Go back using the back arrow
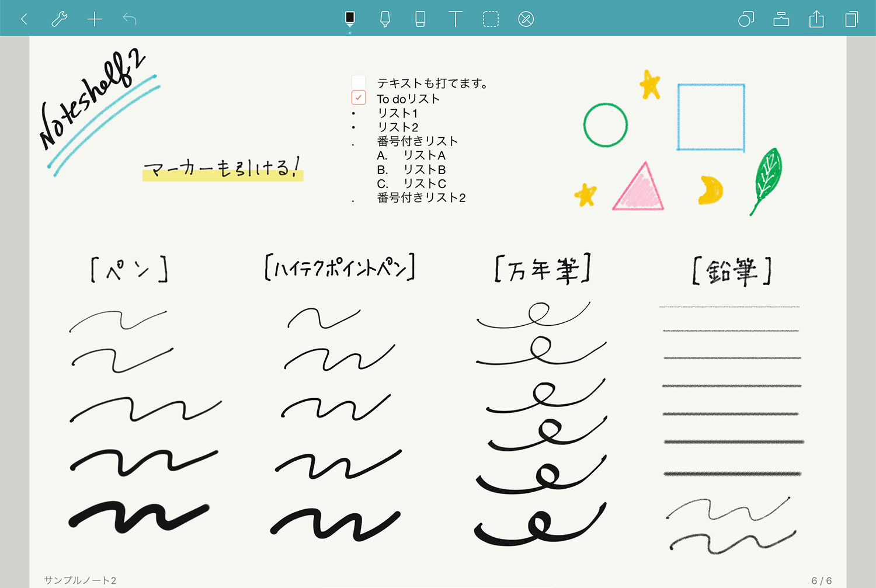Screen dimensions: 876x588 [24, 19]
